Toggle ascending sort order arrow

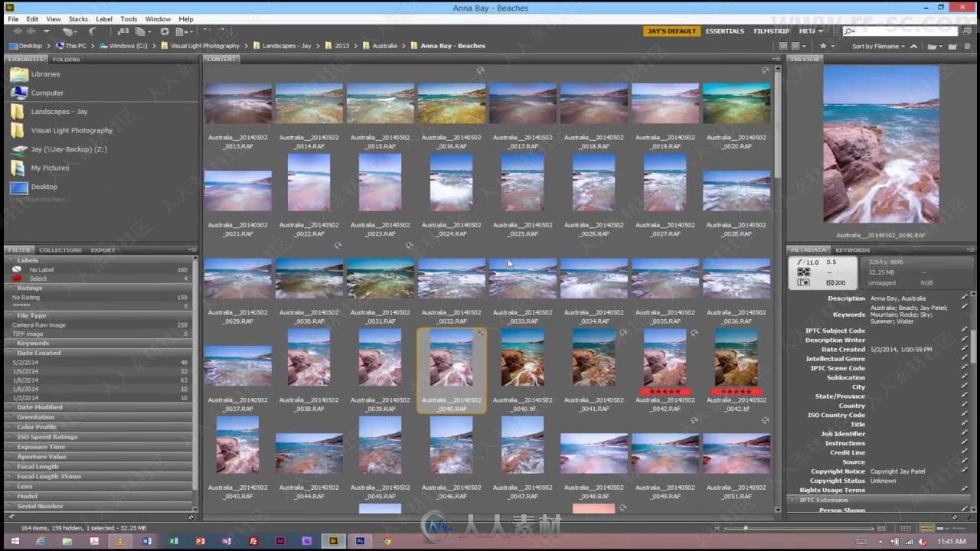pyautogui.click(x=913, y=47)
